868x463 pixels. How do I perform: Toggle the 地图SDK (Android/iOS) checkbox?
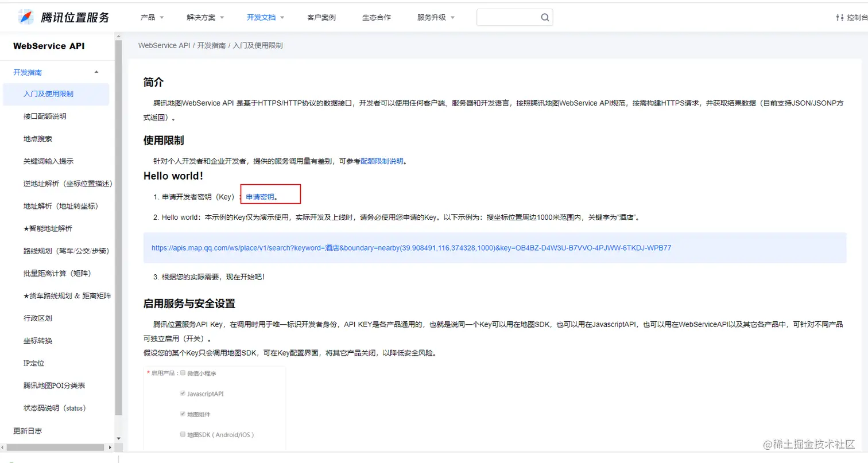183,434
